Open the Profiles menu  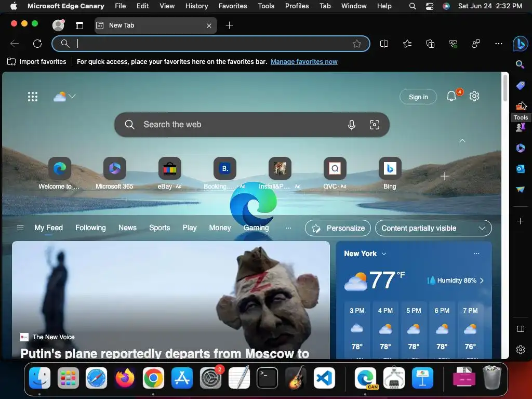click(x=297, y=6)
